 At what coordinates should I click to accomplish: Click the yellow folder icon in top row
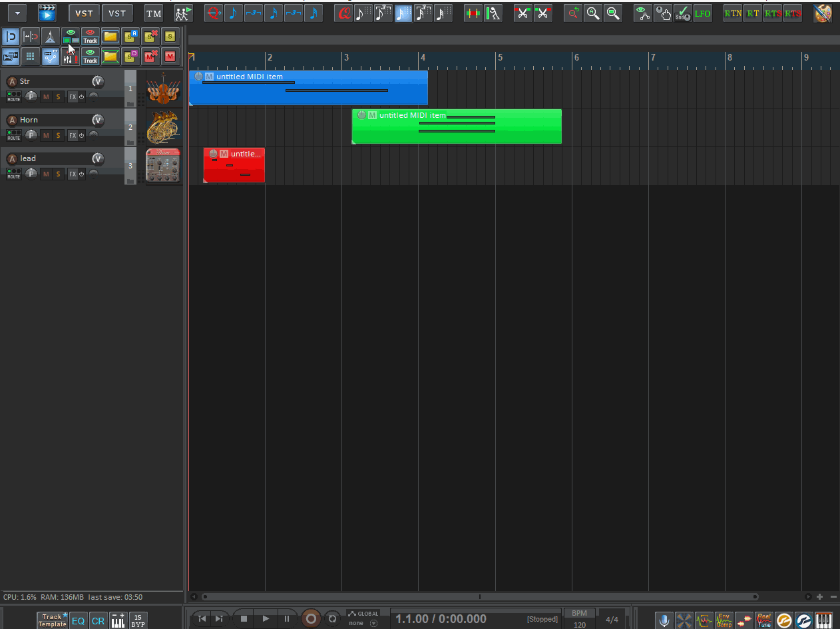(110, 37)
